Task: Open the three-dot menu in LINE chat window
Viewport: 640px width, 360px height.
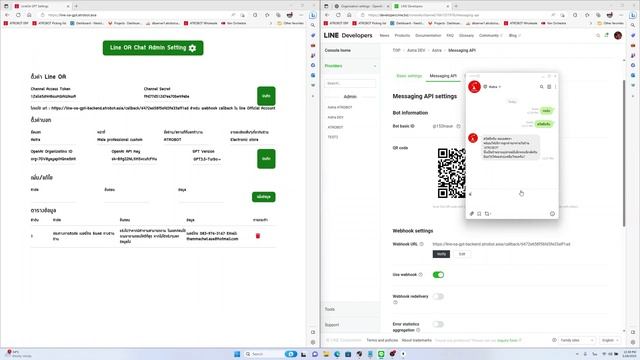Action: pos(555,87)
